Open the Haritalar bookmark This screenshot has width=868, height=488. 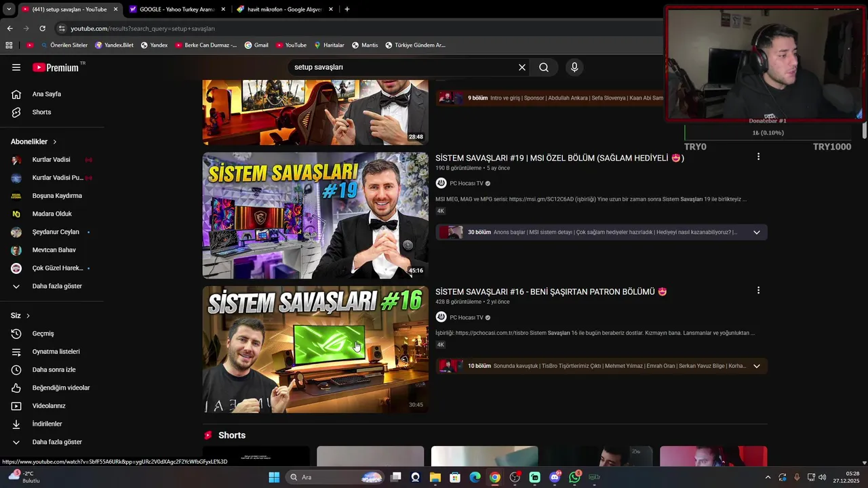point(329,45)
